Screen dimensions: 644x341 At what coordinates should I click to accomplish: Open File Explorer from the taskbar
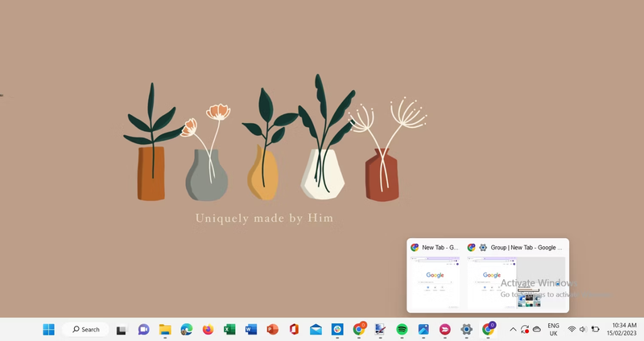(165, 329)
